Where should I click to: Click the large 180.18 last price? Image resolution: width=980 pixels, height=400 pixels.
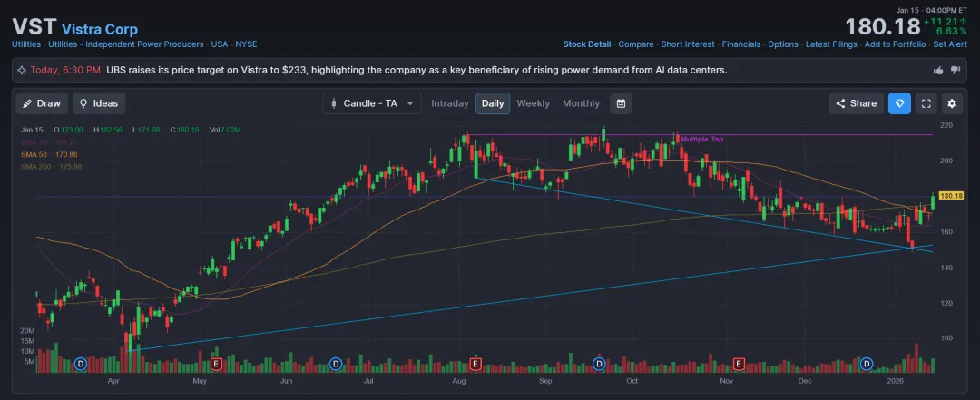(x=883, y=27)
